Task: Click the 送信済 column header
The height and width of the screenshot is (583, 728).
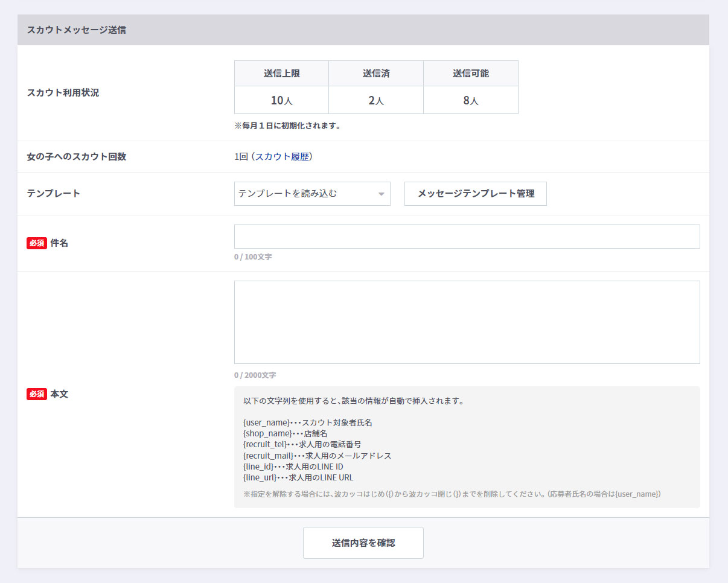Action: click(375, 74)
